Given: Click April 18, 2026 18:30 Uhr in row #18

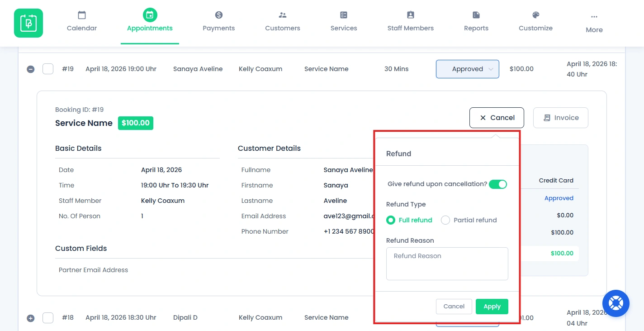Looking at the screenshot, I should pos(121,317).
